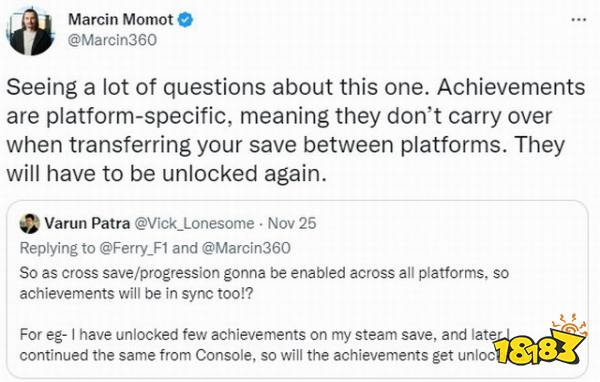Click 'will have to be unlocked again' sentence

click(166, 174)
